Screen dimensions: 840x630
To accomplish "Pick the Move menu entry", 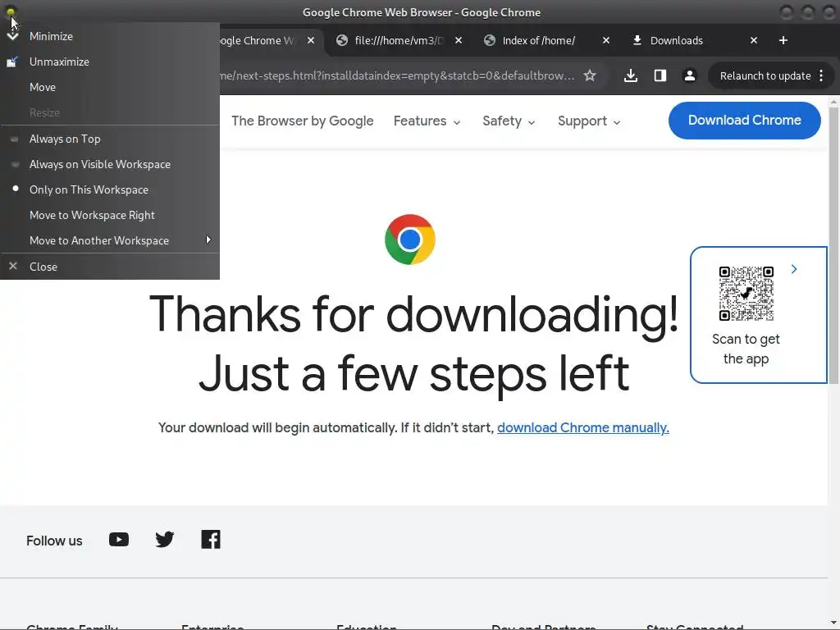I will (110, 87).
